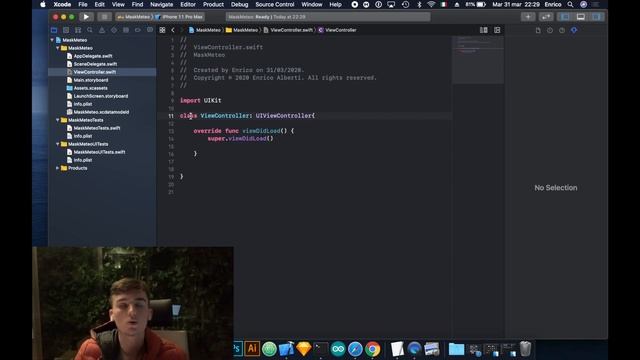Show the Attributes inspector blue icon
This screenshot has width=640, height=360.
pyautogui.click(x=574, y=30)
